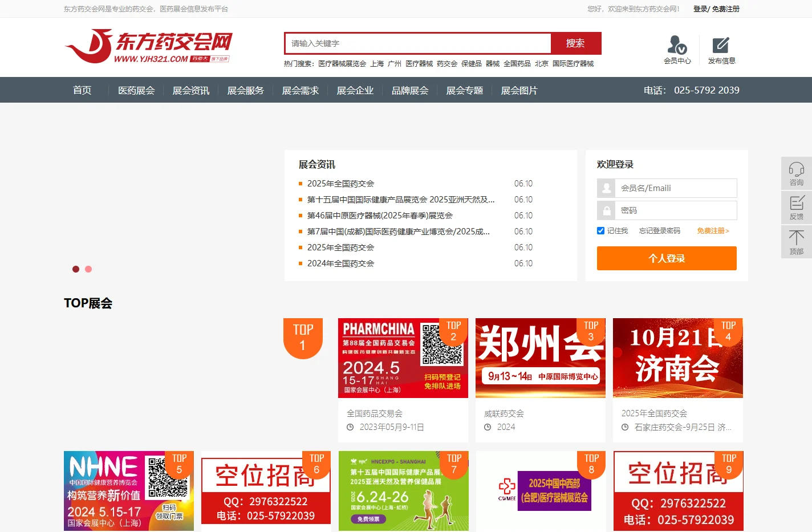Open the TOP 5 NHNE exhibition thumbnail
This screenshot has width=812, height=532.
pos(129,491)
